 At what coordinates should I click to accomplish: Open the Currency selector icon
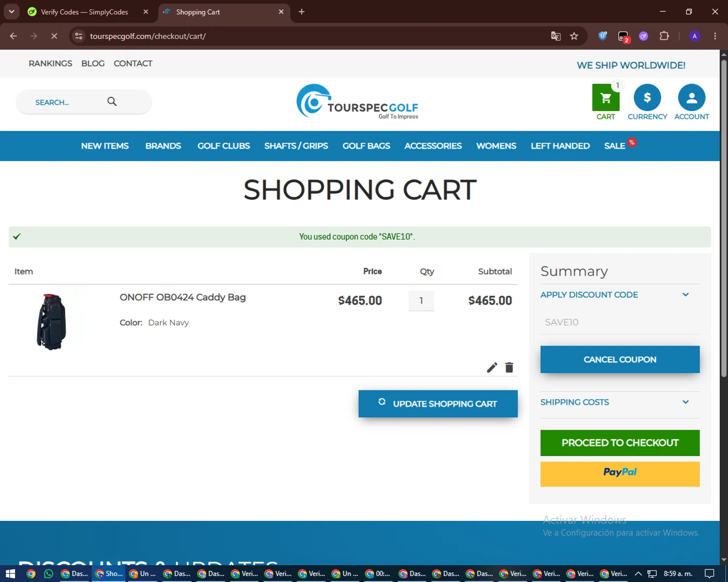pyautogui.click(x=647, y=97)
